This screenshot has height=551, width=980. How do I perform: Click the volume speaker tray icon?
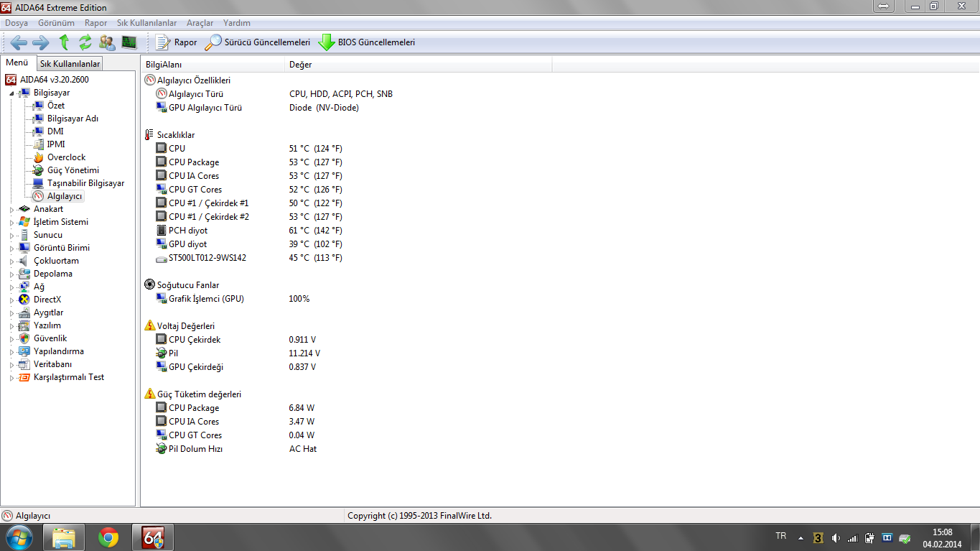click(836, 537)
